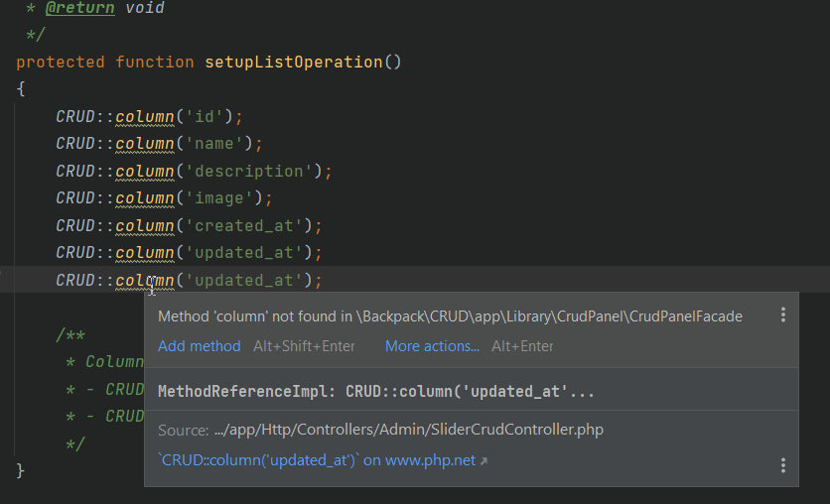Image resolution: width=830 pixels, height=504 pixels.
Task: Click 'column' in the CRUD::column('created_at') line
Action: (145, 226)
